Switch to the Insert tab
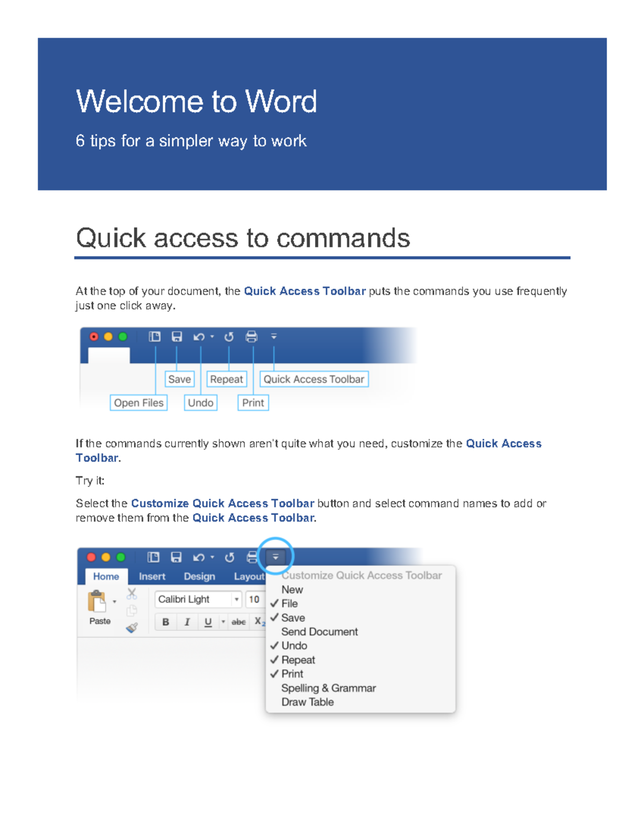The image size is (644, 834). (152, 576)
